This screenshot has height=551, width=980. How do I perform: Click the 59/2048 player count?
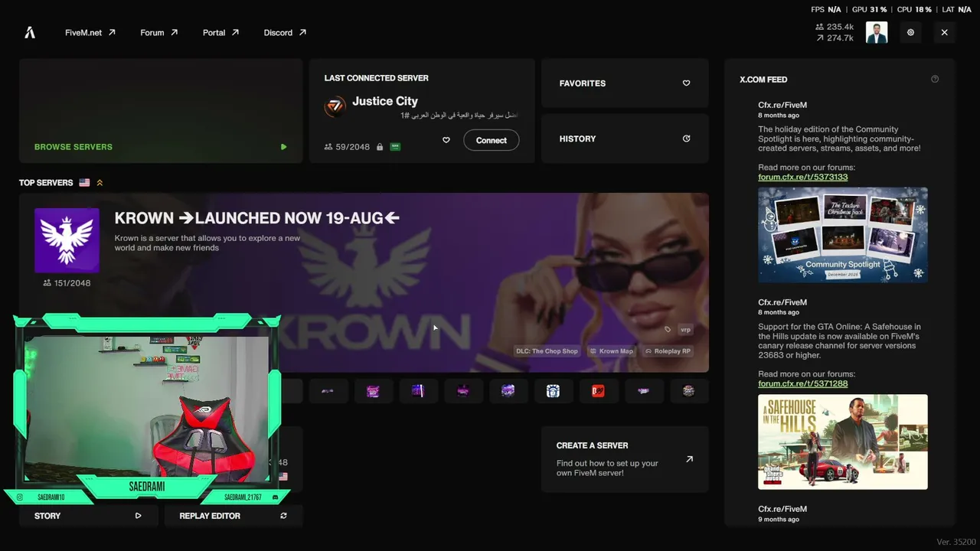(348, 147)
